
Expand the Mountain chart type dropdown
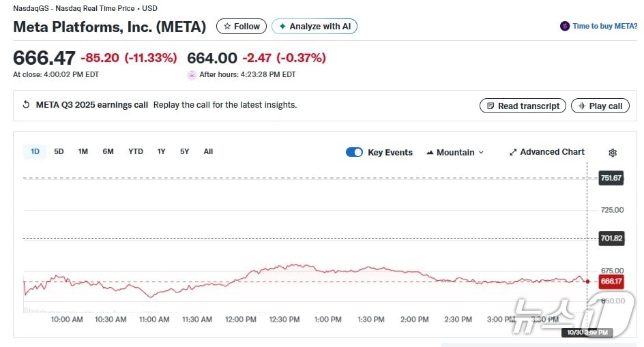(455, 152)
